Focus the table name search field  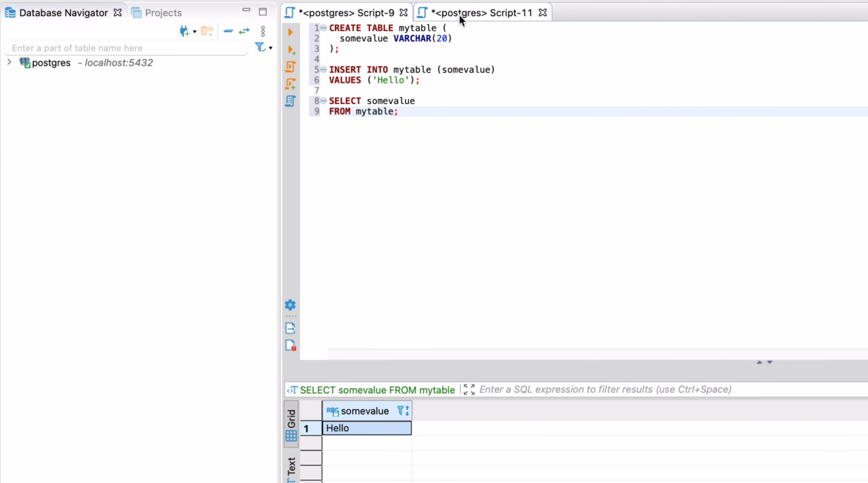click(126, 48)
